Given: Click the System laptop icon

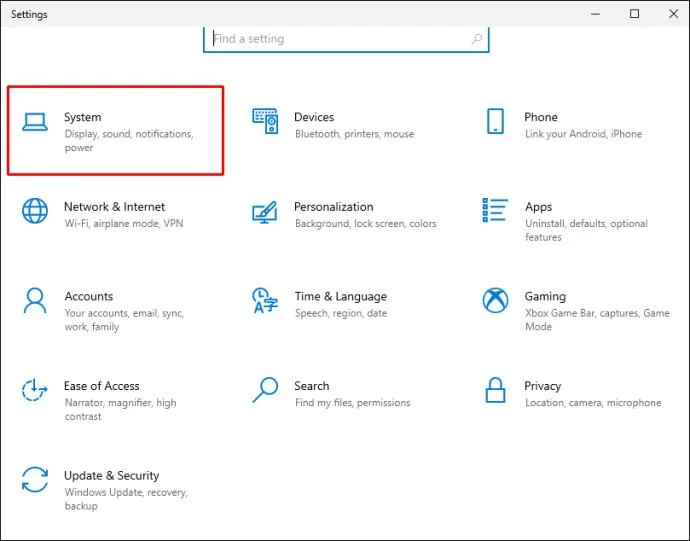Looking at the screenshot, I should click(x=35, y=122).
